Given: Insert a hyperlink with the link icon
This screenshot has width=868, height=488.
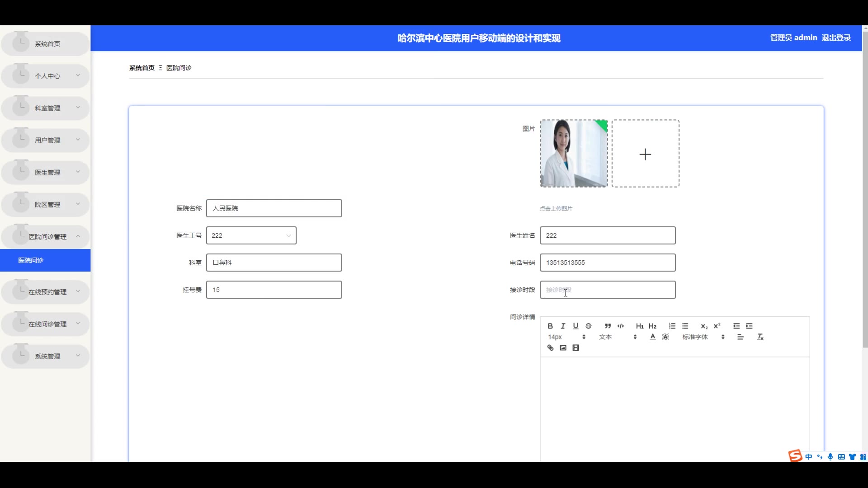Looking at the screenshot, I should click(x=550, y=347).
